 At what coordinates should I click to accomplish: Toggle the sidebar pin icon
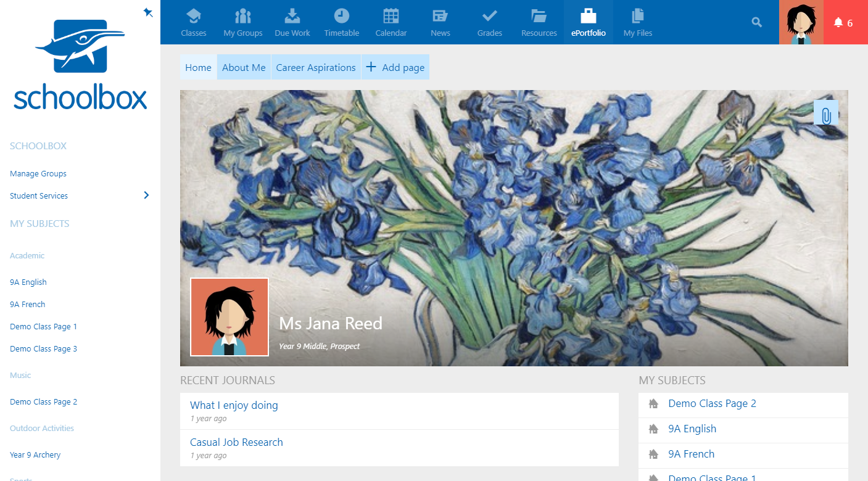(x=148, y=12)
